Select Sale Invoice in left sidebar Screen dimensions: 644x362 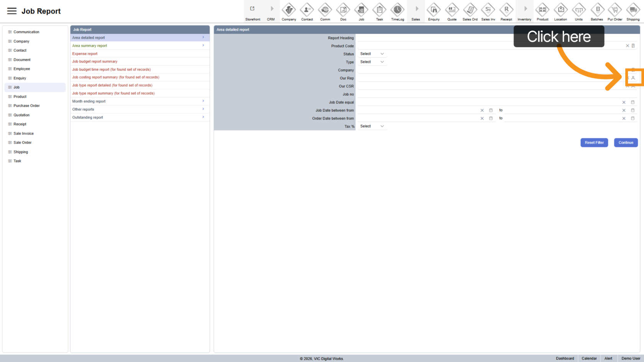23,133
